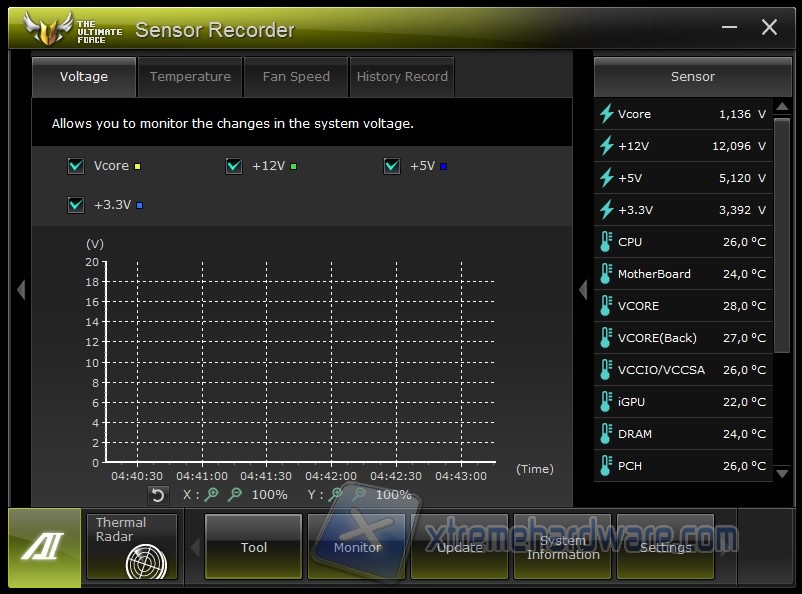This screenshot has width=802, height=594.
Task: Zoom in on the X axis
Action: (x=212, y=494)
